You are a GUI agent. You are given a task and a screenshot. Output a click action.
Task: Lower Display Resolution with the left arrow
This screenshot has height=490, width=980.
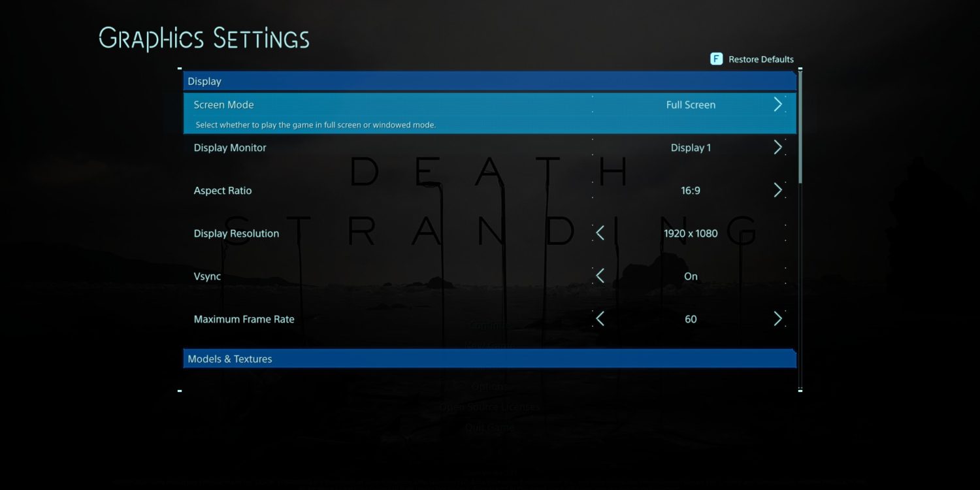pos(600,233)
